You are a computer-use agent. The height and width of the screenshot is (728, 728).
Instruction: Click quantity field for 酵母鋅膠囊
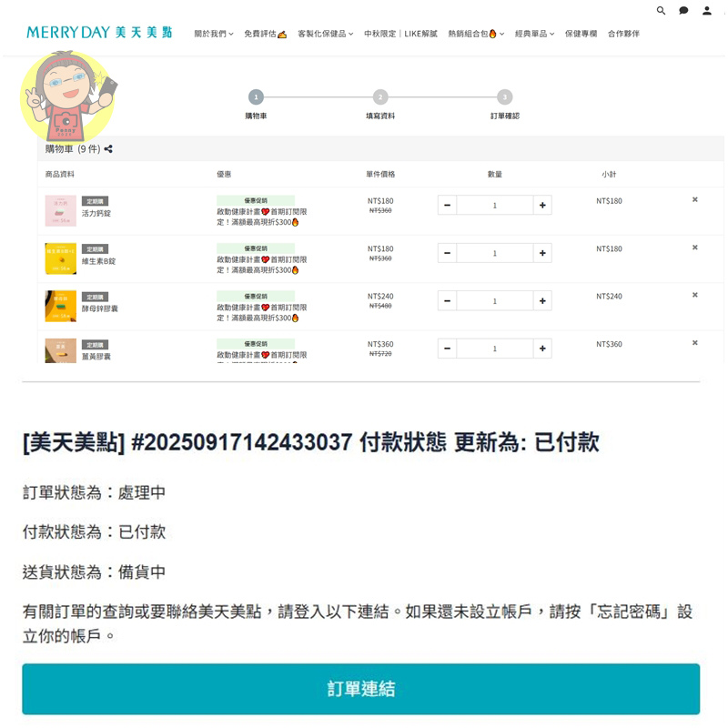495,301
